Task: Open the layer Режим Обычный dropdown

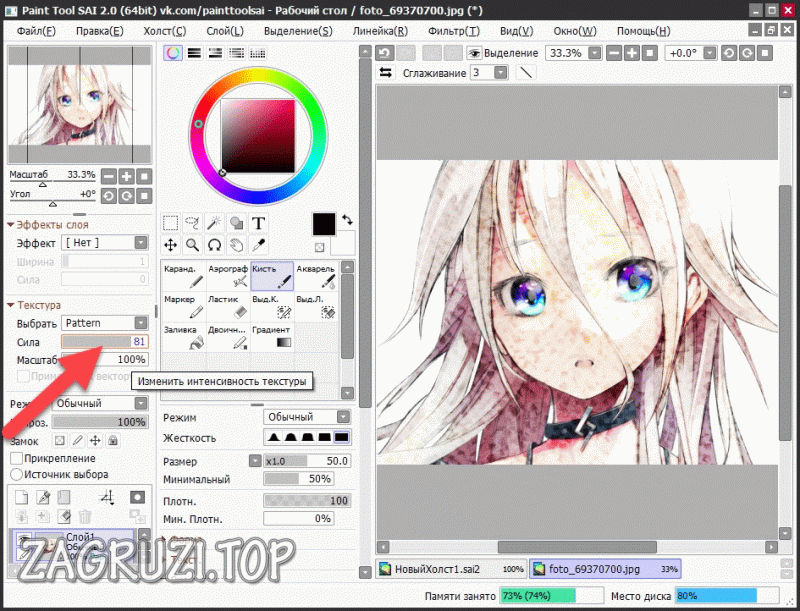Action: click(x=100, y=403)
